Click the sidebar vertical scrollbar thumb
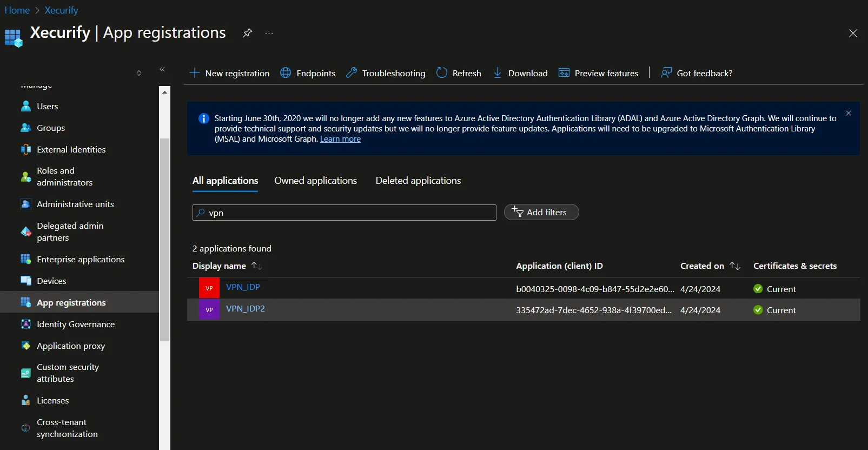Screen dimensions: 868x450 [165, 240]
